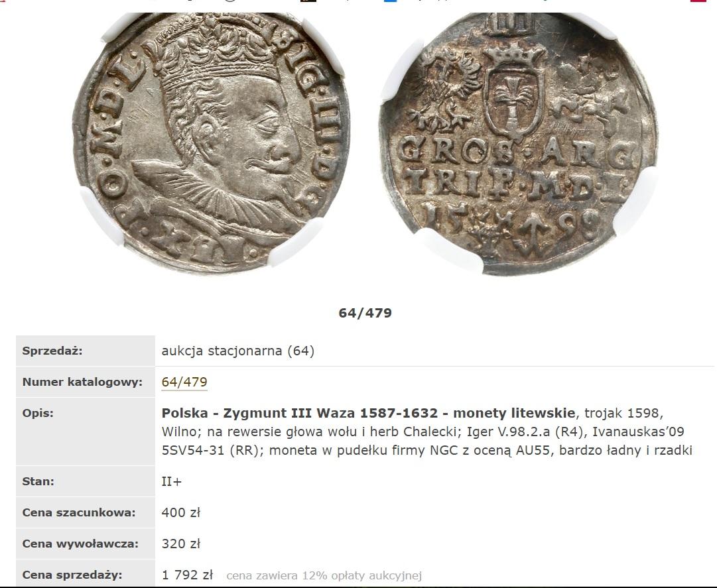Image resolution: width=717 pixels, height=588 pixels.
Task: Open the 64/479 catalog number link
Action: click(x=184, y=382)
